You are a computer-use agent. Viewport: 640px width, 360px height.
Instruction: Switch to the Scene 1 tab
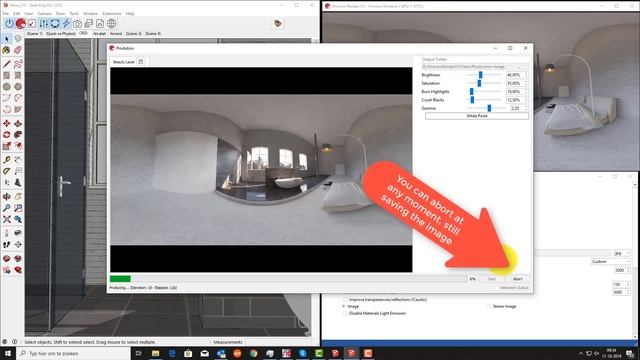(34, 33)
